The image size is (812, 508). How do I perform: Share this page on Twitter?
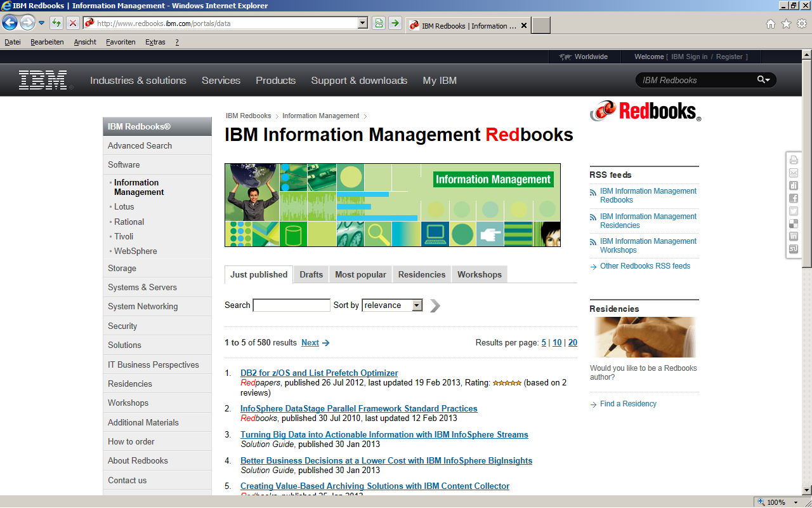click(794, 211)
